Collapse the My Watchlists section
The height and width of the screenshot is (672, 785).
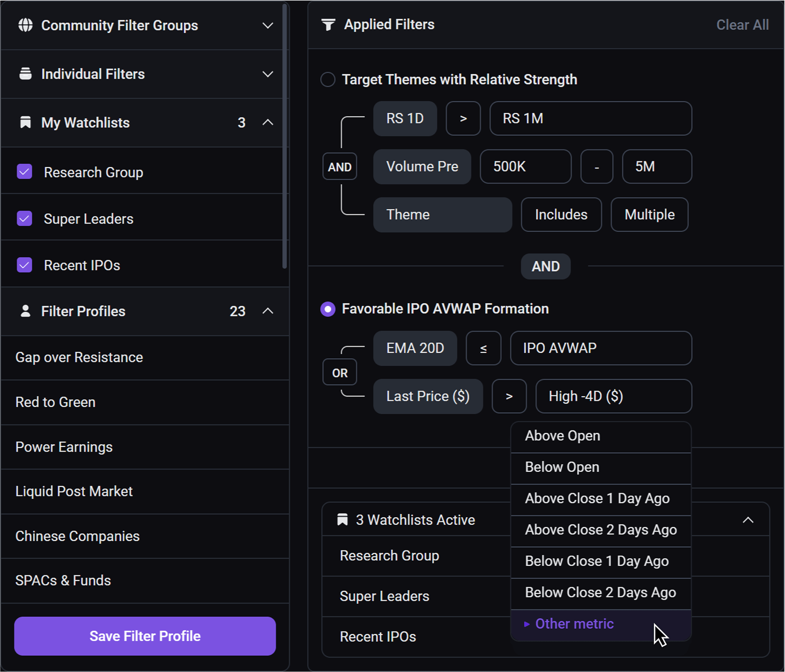tap(268, 122)
